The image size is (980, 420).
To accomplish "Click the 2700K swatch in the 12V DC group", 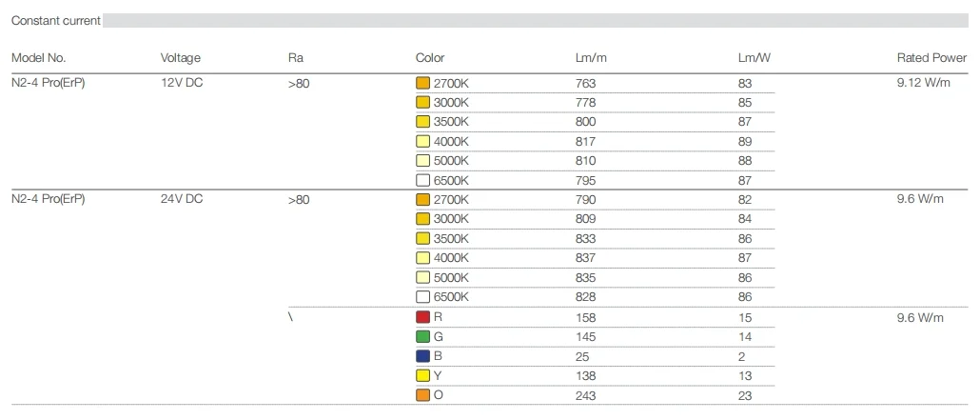I will point(423,83).
